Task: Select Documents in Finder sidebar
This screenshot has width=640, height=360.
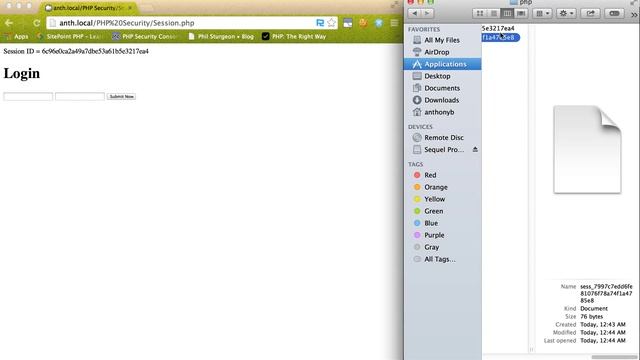Action: click(442, 88)
